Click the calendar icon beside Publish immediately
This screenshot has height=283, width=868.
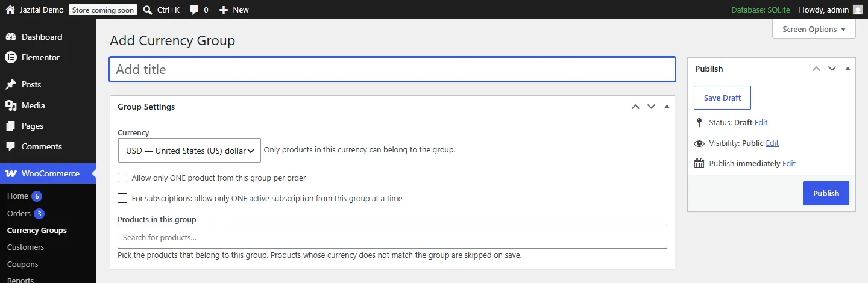point(699,163)
